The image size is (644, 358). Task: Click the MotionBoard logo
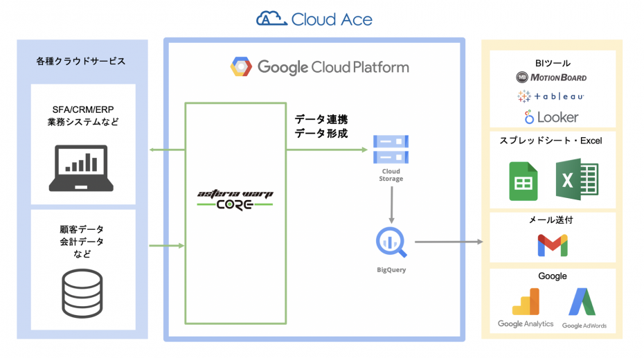[x=551, y=77]
